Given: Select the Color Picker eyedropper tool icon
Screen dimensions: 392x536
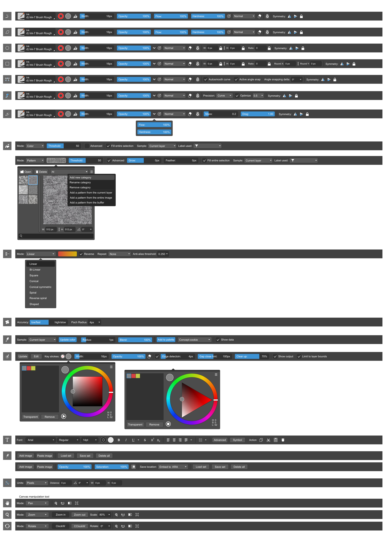Looking at the screenshot, I should (x=7, y=340).
